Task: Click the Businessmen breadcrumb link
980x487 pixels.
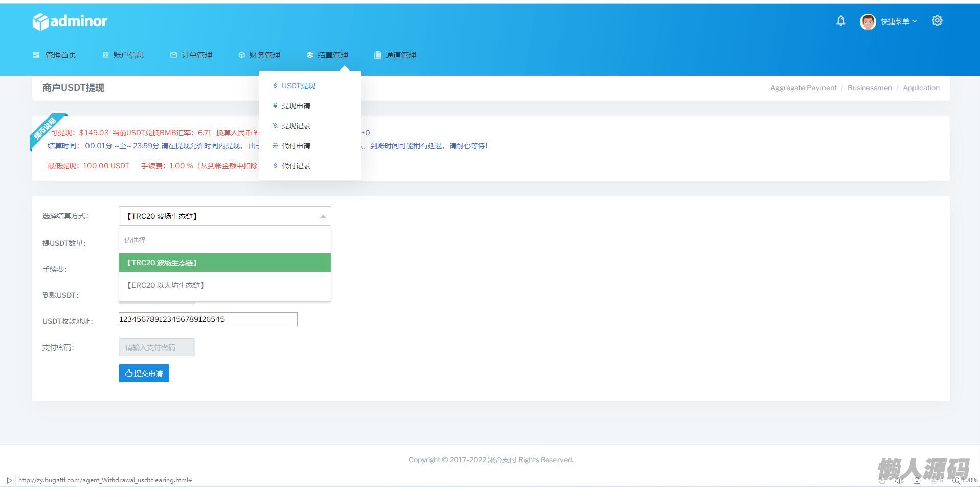Action: tap(869, 88)
